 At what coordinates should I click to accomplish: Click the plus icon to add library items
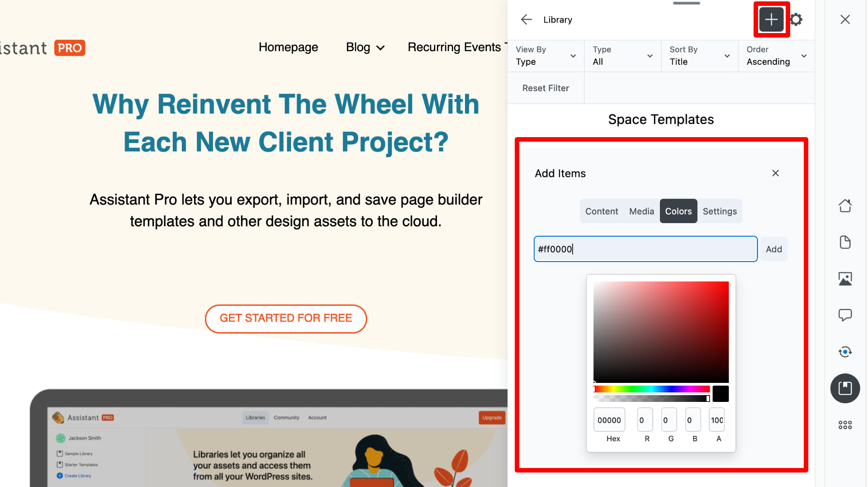pyautogui.click(x=771, y=19)
